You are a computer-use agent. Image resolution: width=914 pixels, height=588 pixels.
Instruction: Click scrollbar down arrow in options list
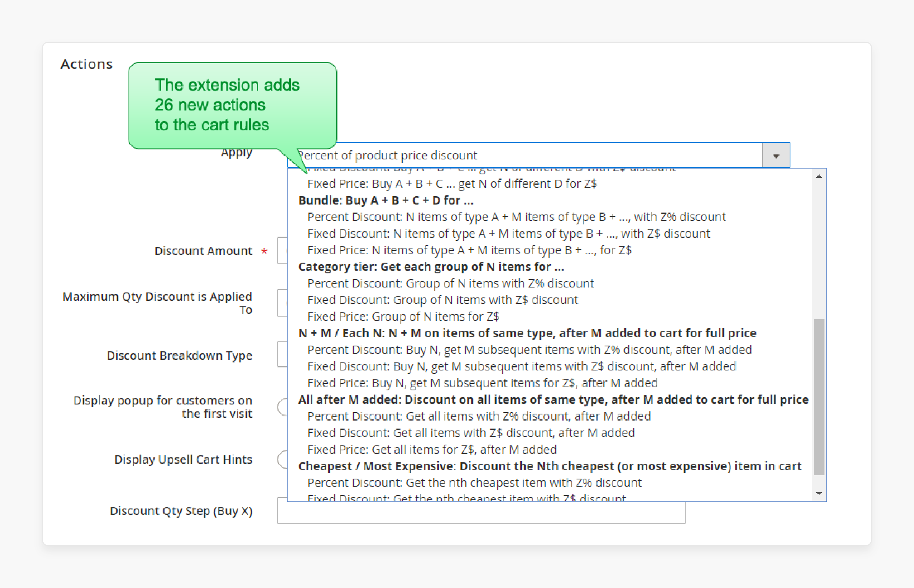[x=819, y=493]
